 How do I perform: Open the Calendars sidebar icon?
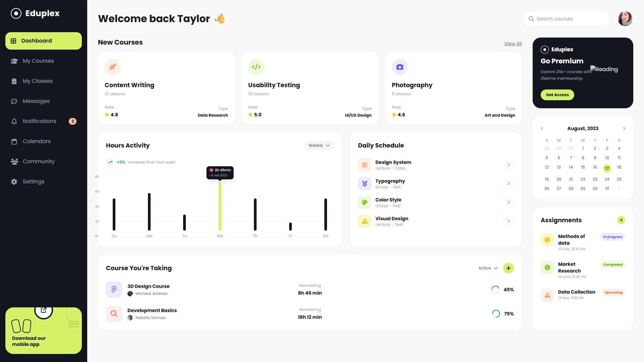[14, 141]
